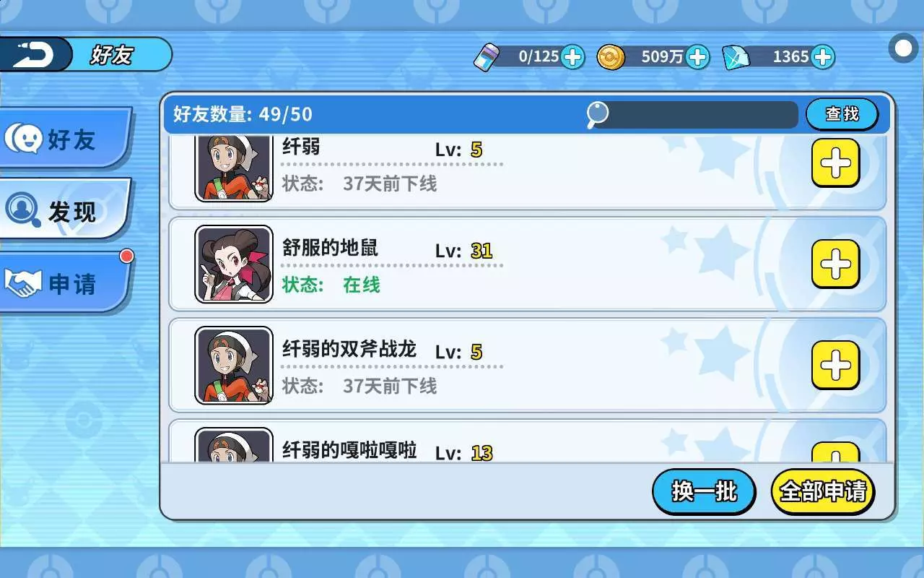The width and height of the screenshot is (924, 578).
Task: Select 舒服的地鼠 avatar portrait
Action: click(x=234, y=264)
